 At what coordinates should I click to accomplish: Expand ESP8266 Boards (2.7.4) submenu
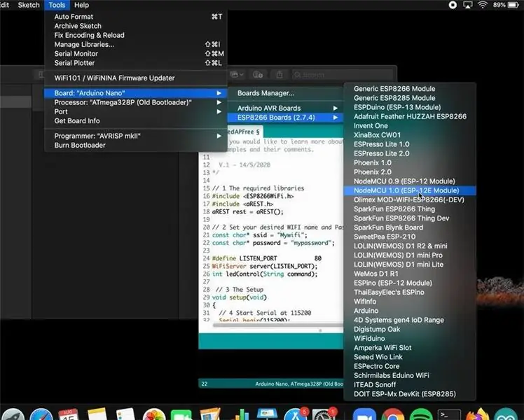pos(285,118)
